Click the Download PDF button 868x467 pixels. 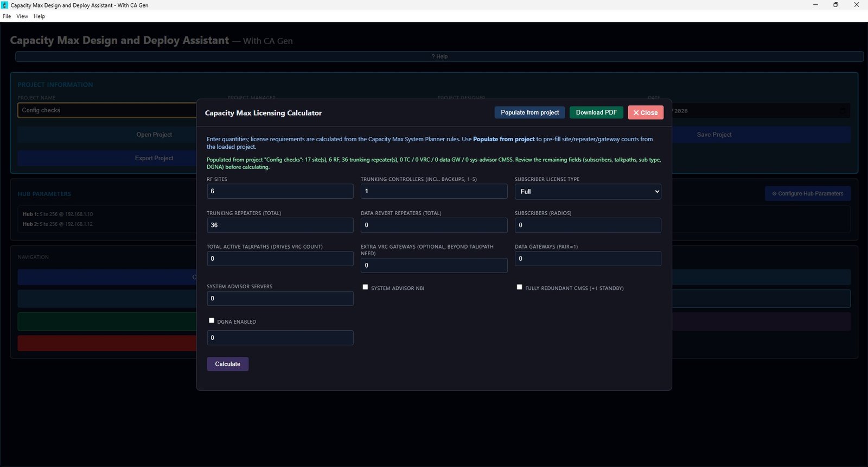coord(596,112)
